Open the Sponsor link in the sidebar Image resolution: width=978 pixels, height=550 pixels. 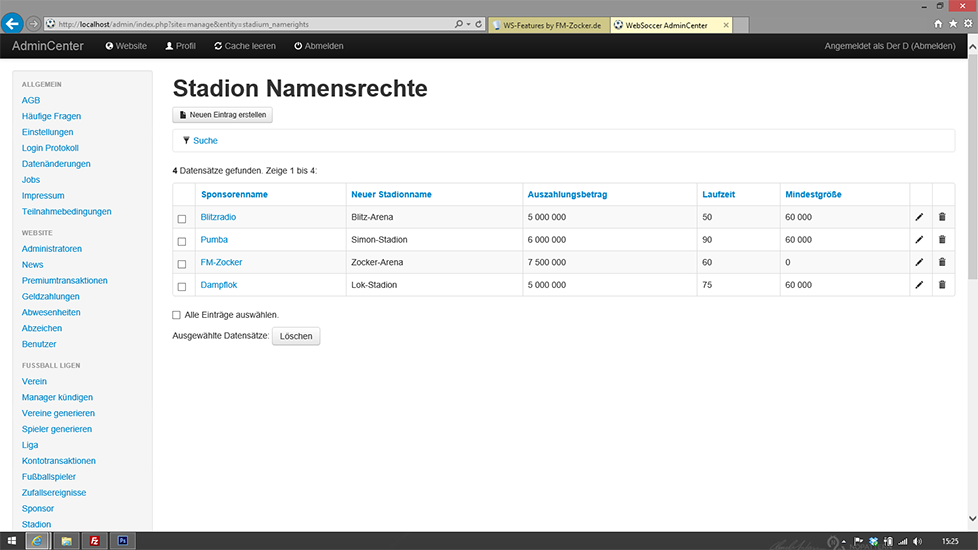(38, 509)
